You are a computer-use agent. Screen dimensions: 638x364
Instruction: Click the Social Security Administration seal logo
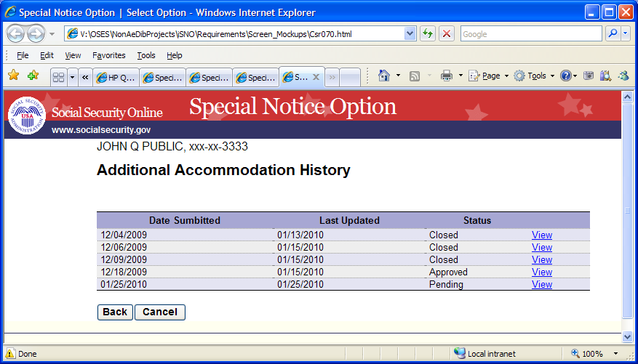[x=27, y=116]
